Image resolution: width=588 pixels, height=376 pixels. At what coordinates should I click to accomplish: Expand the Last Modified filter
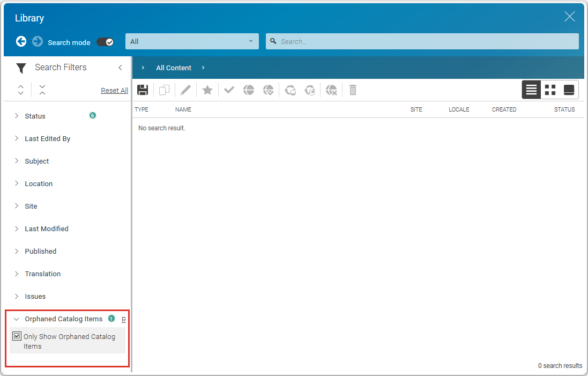(x=46, y=229)
